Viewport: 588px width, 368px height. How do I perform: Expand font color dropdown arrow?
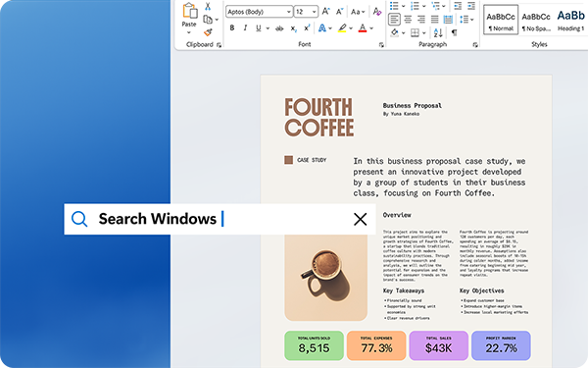click(x=371, y=28)
